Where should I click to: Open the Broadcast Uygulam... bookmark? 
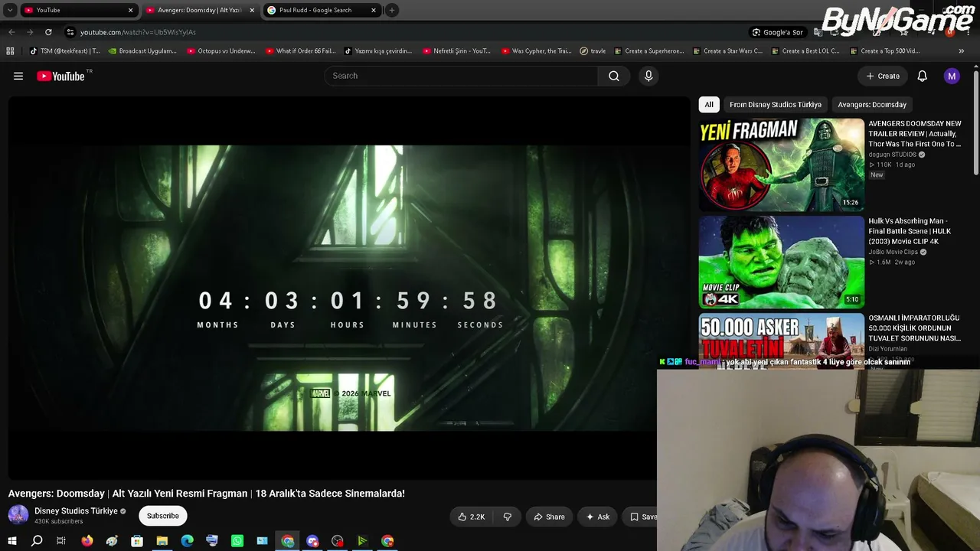[x=142, y=51]
